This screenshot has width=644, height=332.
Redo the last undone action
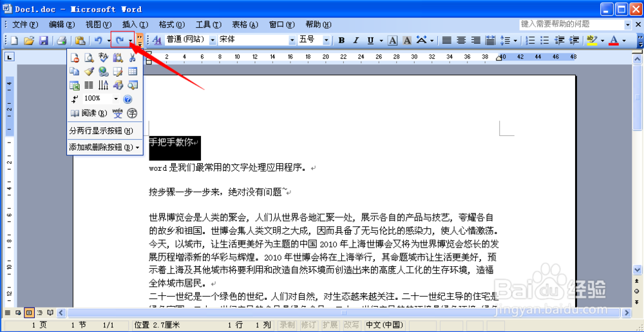pos(120,40)
